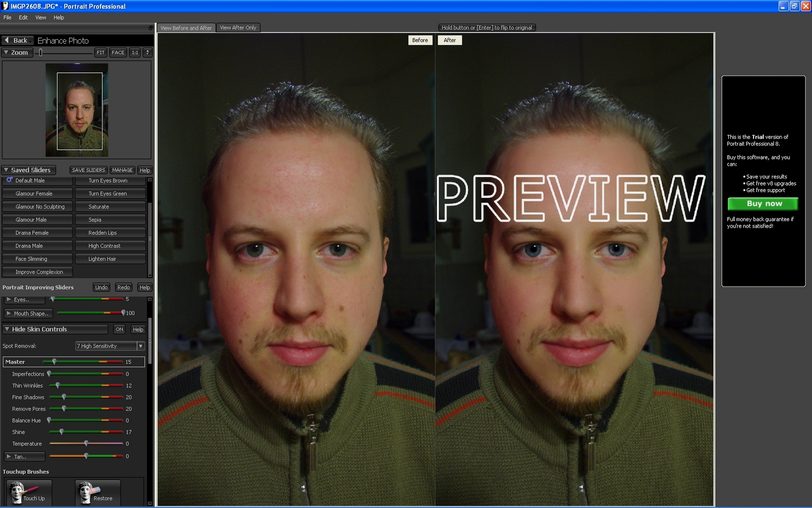Click the Thin Wrinkles slider
812x508 pixels.
(x=86, y=386)
